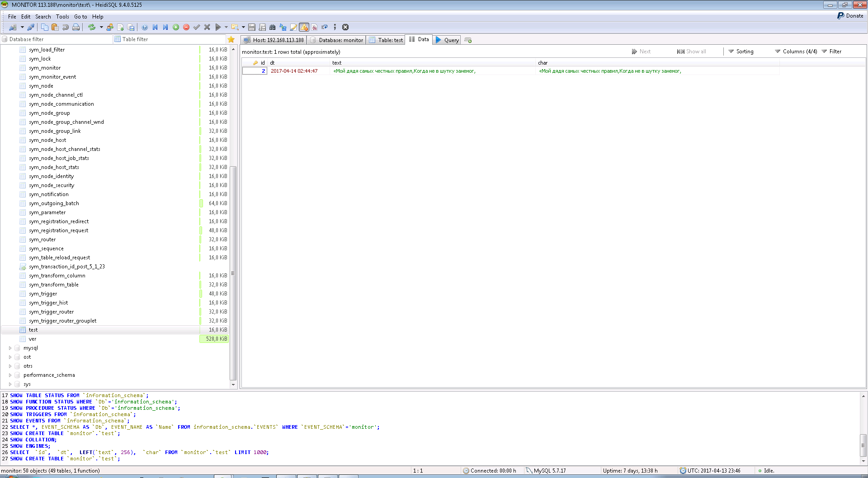868x478 pixels.
Task: Click the Copy icon in toolbar
Action: coord(45,27)
